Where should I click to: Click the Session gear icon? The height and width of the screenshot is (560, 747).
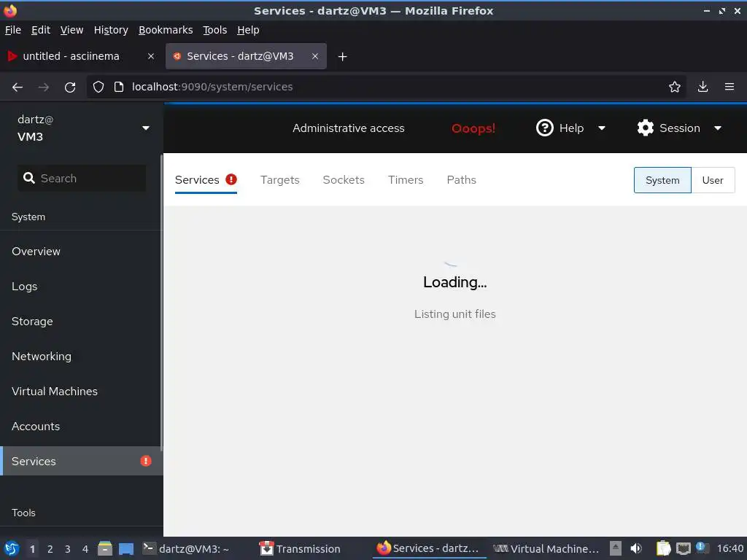click(645, 128)
